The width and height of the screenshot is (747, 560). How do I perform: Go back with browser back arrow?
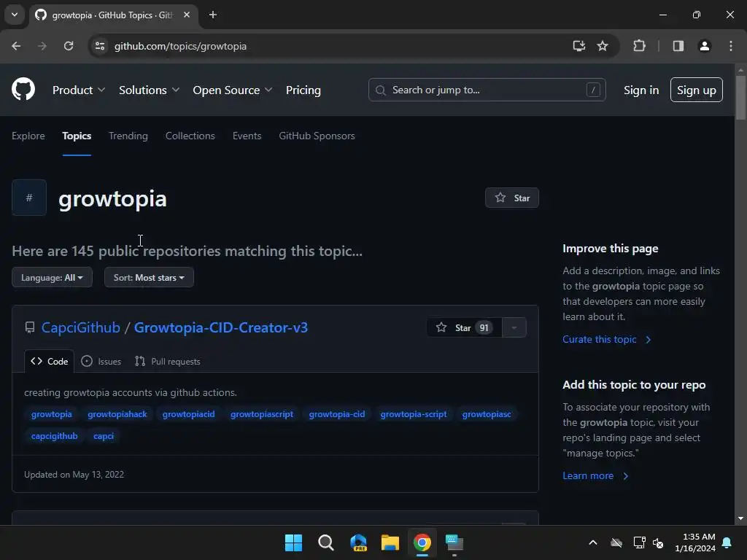coord(16,46)
